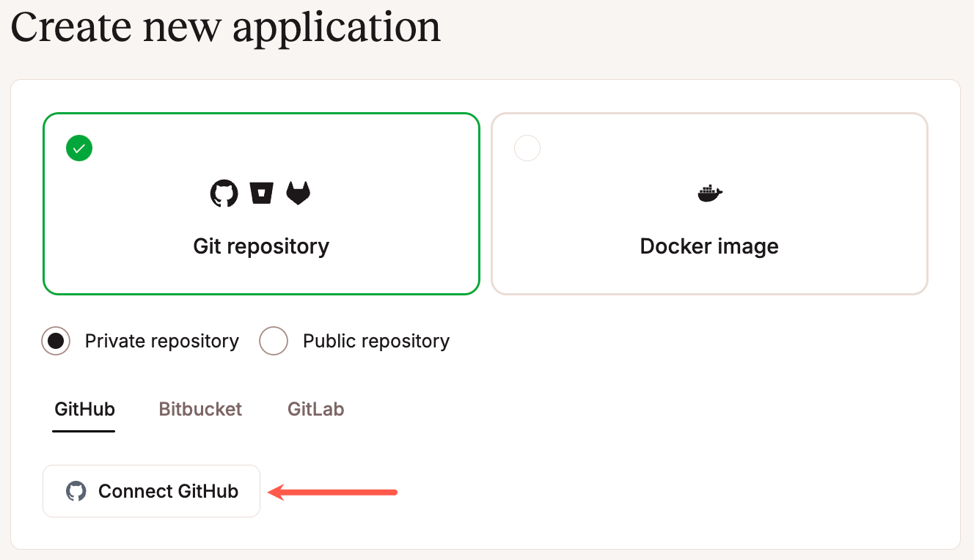Select the Docker image source card
The width and height of the screenshot is (974, 560).
pyautogui.click(x=708, y=204)
